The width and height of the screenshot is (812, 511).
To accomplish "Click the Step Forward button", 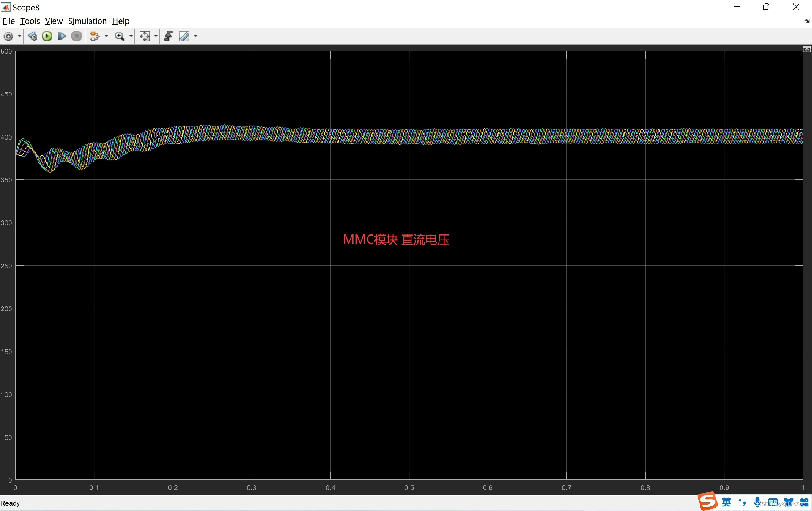I will coord(62,36).
